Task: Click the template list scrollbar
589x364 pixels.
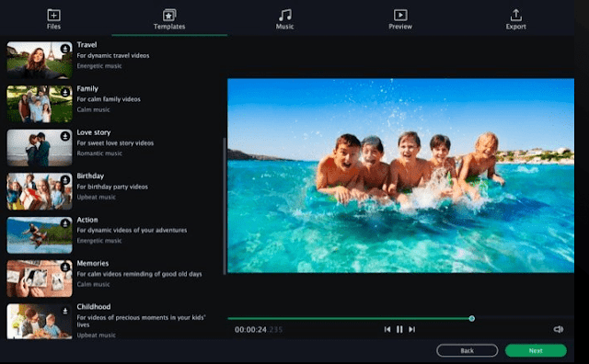Action: (x=225, y=206)
